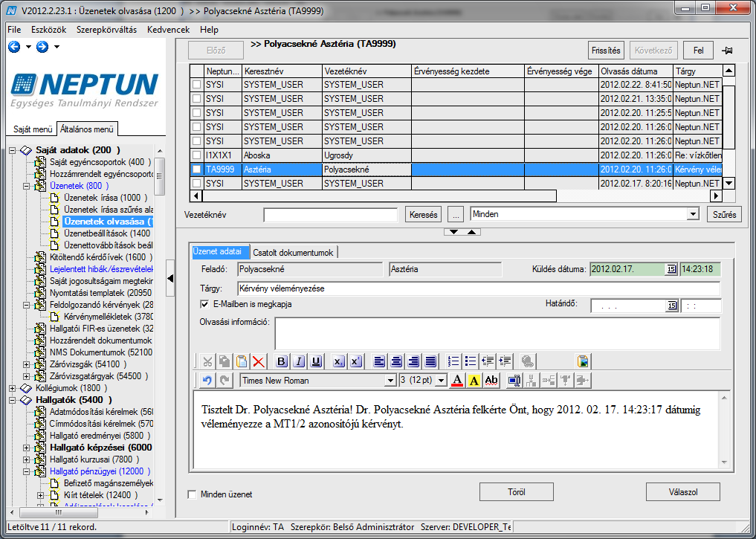756x539 pixels.
Task: Tick checkbox of row dated 2012.02.17. 8:20:16
Action: click(x=196, y=183)
